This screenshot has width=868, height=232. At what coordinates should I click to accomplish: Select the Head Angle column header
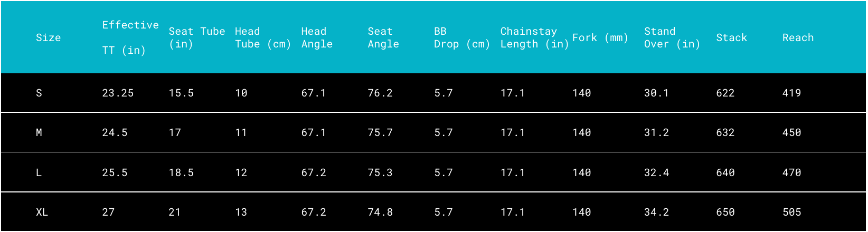tap(317, 37)
